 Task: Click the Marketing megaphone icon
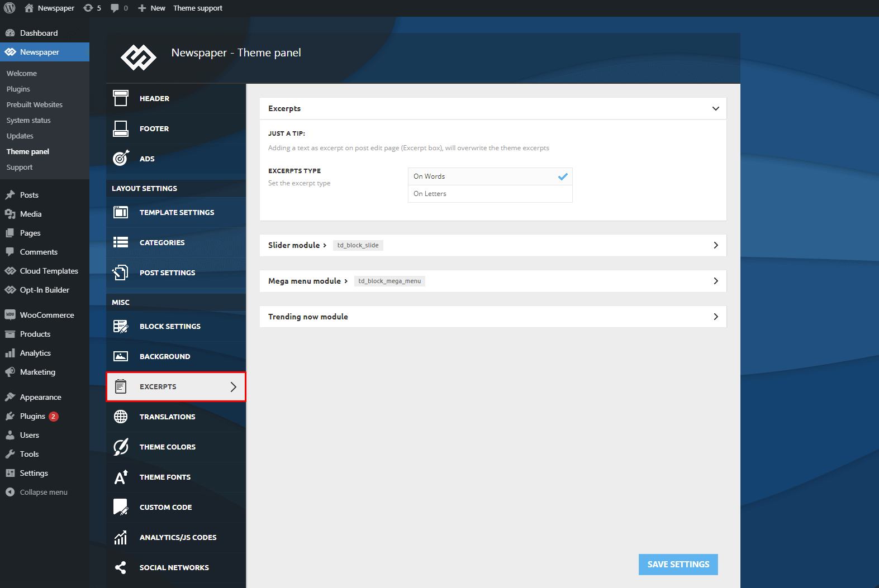(10, 372)
